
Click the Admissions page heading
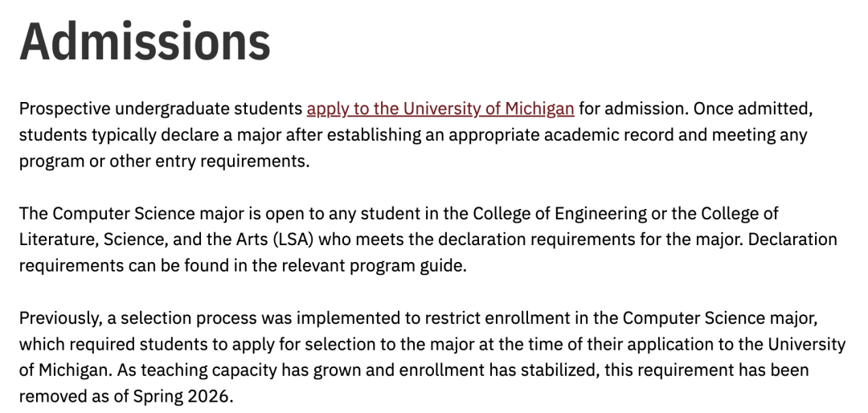(145, 42)
